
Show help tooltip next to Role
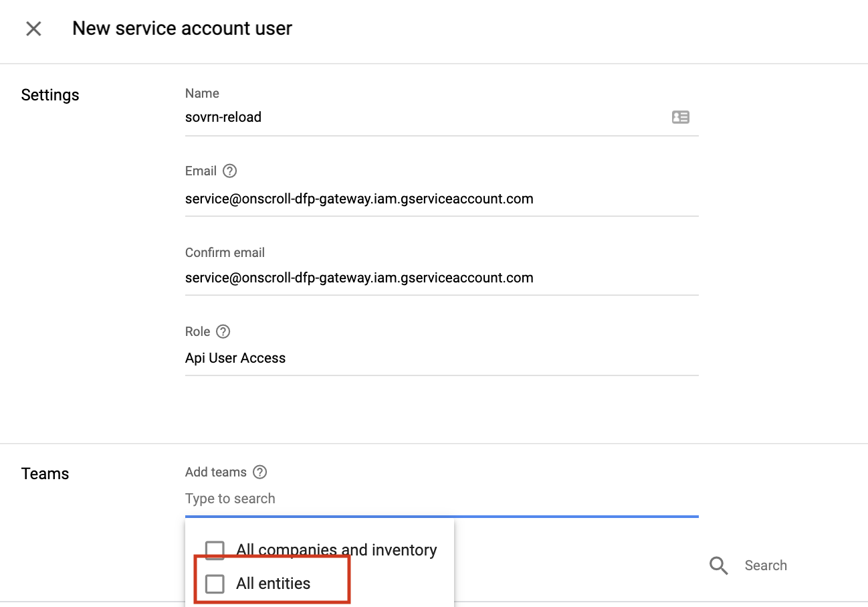click(x=223, y=331)
